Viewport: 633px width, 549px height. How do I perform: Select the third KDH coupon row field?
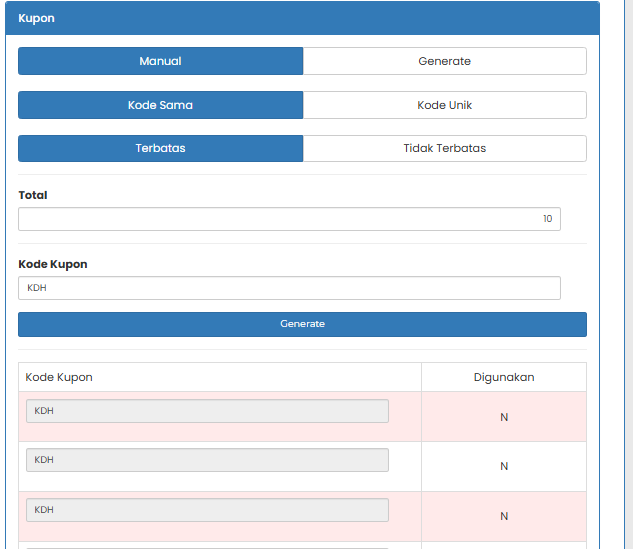click(207, 510)
